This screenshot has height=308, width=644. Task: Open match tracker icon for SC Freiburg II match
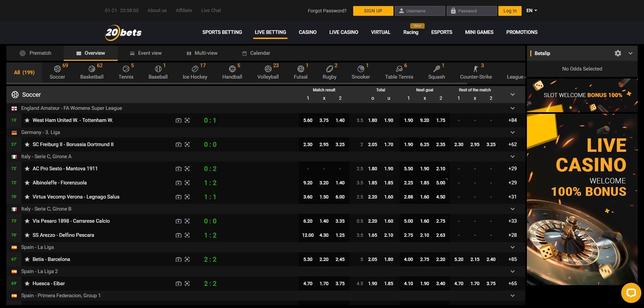(187, 144)
